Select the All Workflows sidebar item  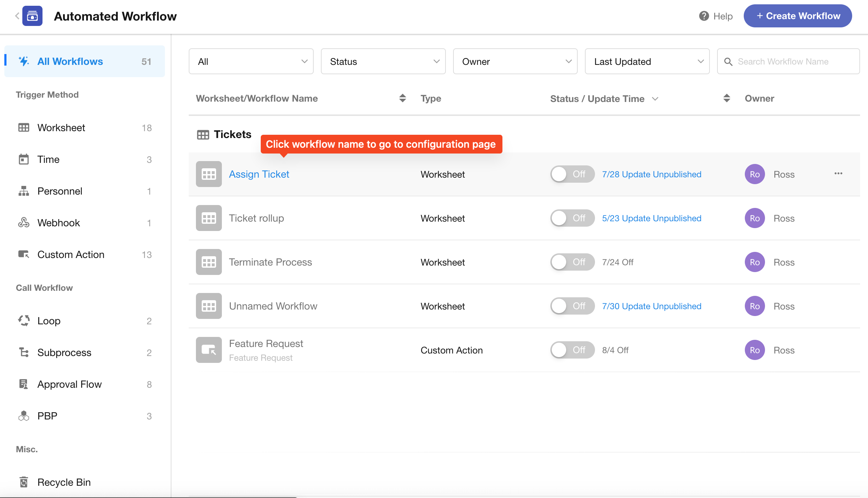84,61
